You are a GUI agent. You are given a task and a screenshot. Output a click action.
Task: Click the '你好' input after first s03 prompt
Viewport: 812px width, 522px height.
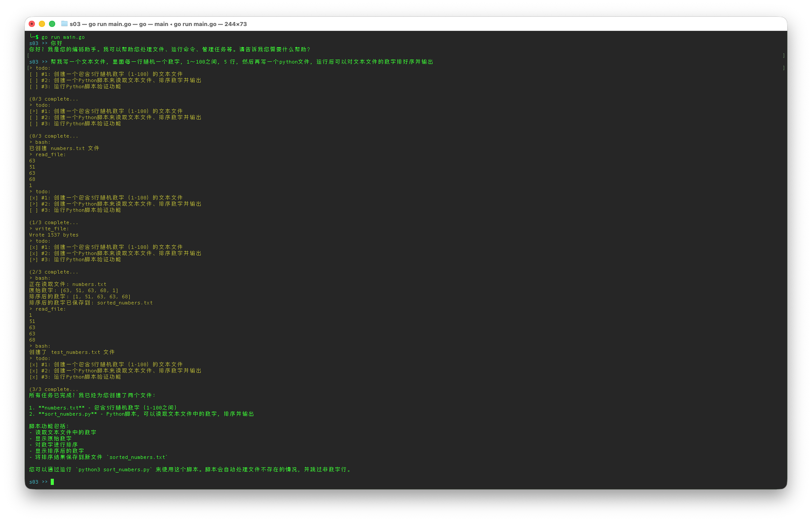pyautogui.click(x=56, y=43)
